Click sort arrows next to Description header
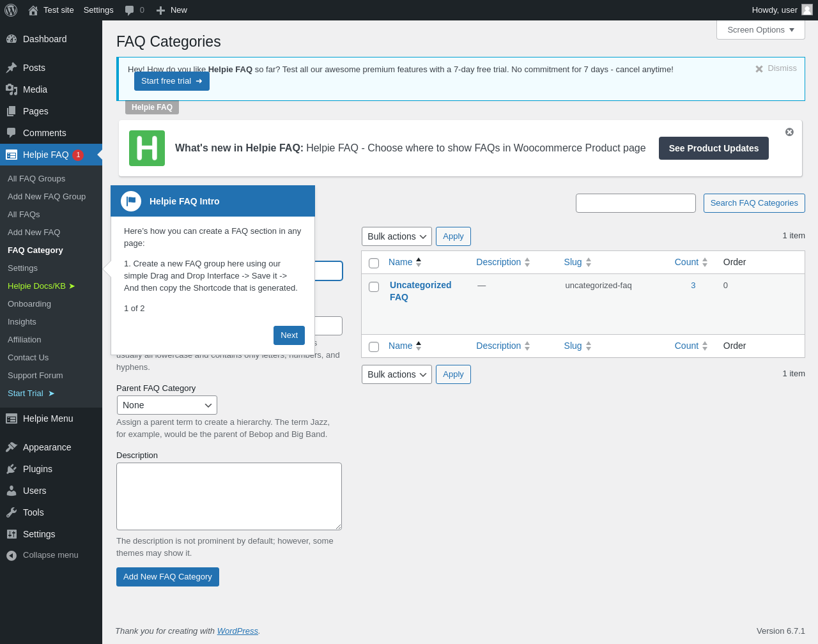 coord(527,262)
